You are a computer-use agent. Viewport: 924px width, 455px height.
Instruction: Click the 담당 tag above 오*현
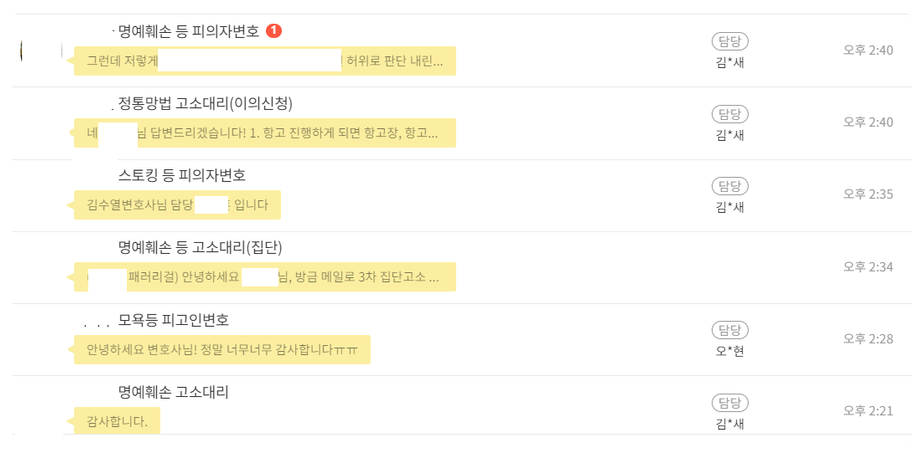[730, 330]
